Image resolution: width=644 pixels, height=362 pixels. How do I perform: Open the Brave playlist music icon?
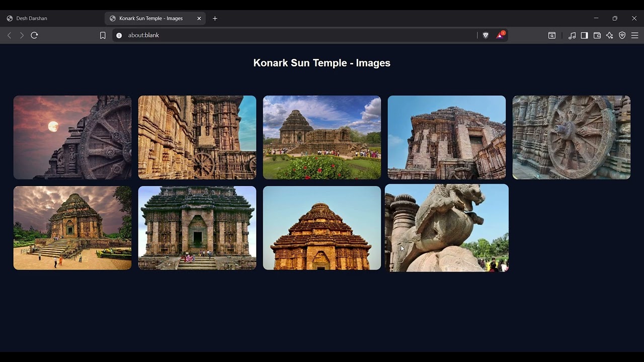coord(572,35)
